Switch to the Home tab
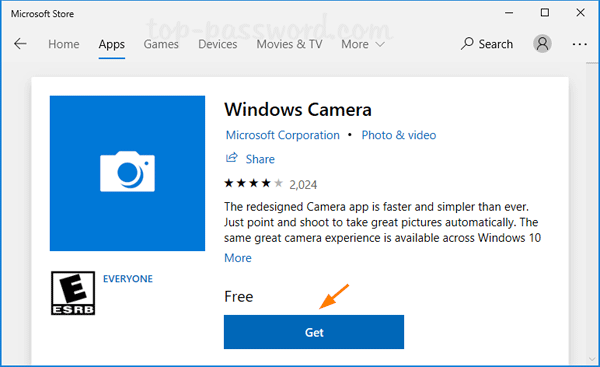Image resolution: width=600 pixels, height=367 pixels. coord(64,44)
